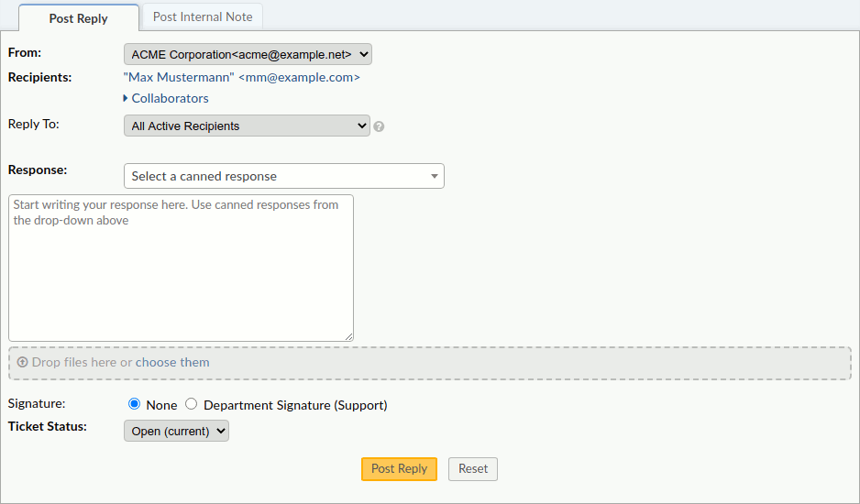Click the 'From:' label
The width and height of the screenshot is (860, 504).
click(25, 52)
